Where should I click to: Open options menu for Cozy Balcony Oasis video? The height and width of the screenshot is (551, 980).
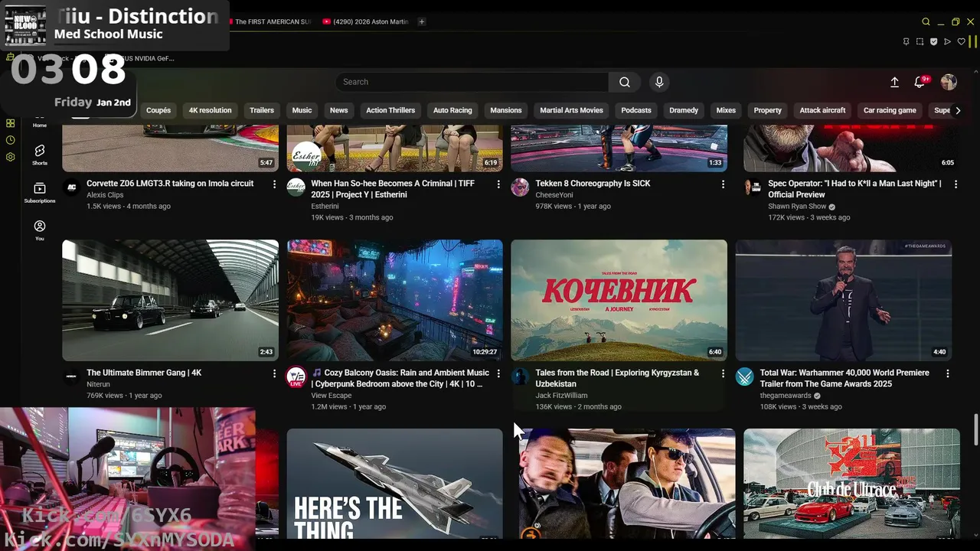[498, 373]
